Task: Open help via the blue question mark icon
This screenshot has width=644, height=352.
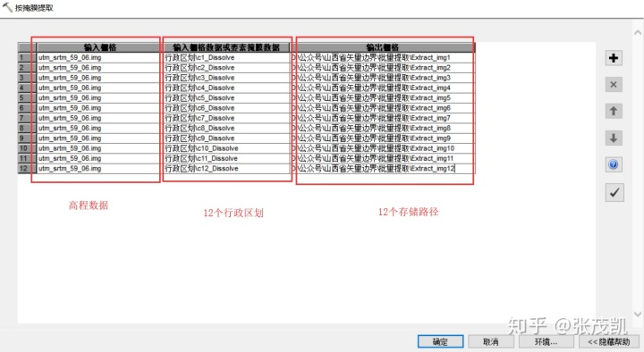Action: coord(614,164)
